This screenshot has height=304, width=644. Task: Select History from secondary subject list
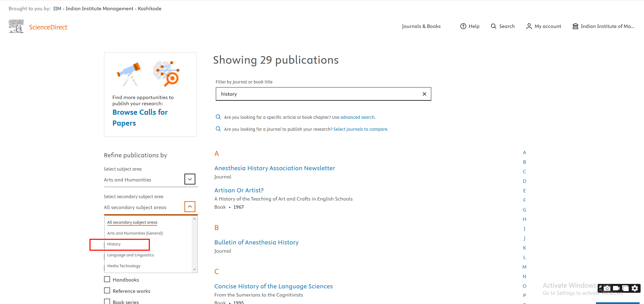pos(114,244)
